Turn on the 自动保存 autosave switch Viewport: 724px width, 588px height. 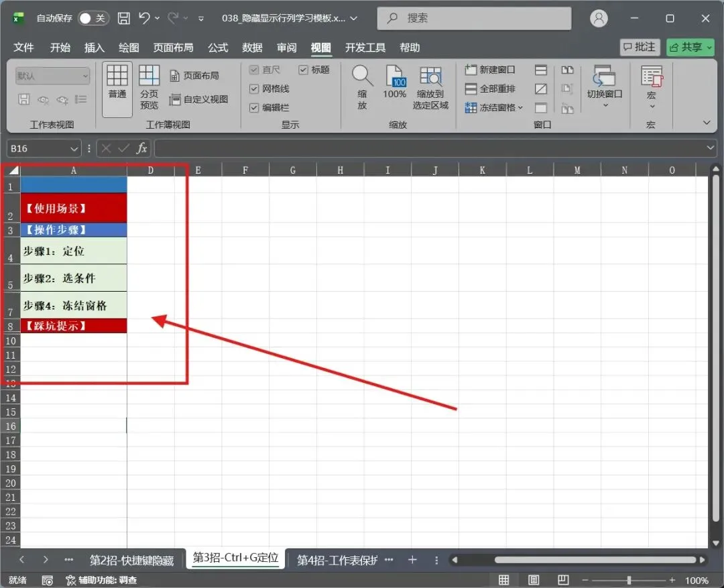coord(93,18)
